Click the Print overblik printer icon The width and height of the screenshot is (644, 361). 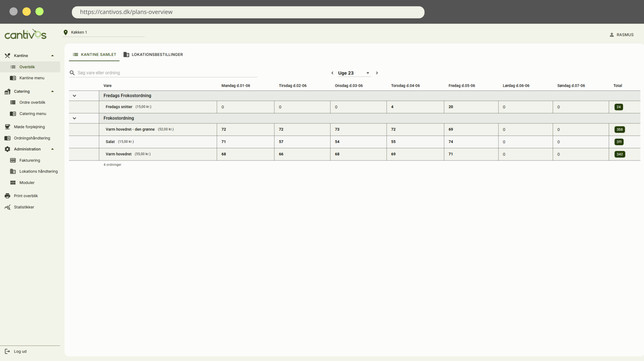click(8, 196)
